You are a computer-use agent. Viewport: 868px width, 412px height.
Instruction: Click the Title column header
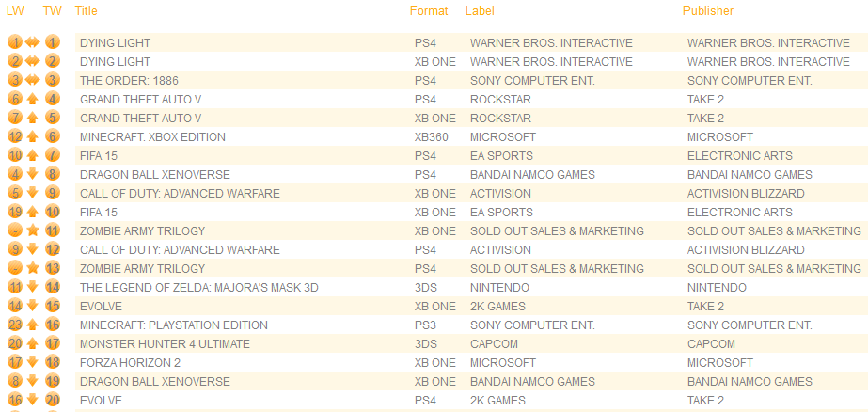point(86,10)
